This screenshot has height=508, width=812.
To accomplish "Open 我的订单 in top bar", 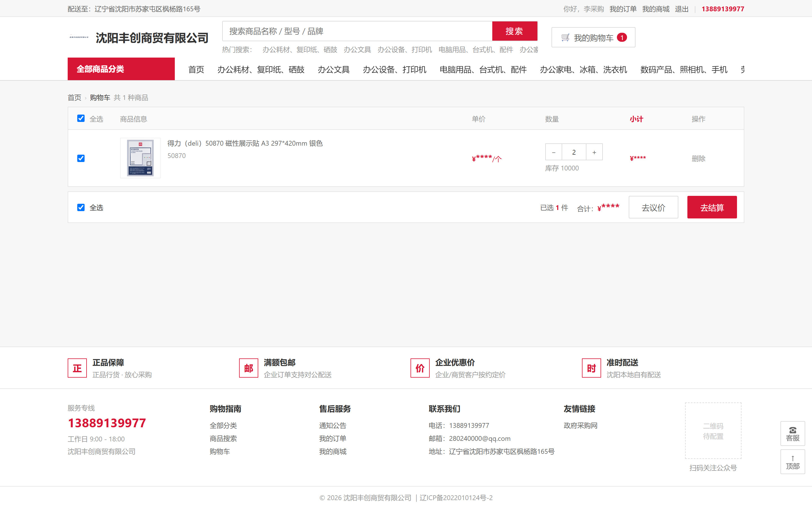I will (x=623, y=9).
